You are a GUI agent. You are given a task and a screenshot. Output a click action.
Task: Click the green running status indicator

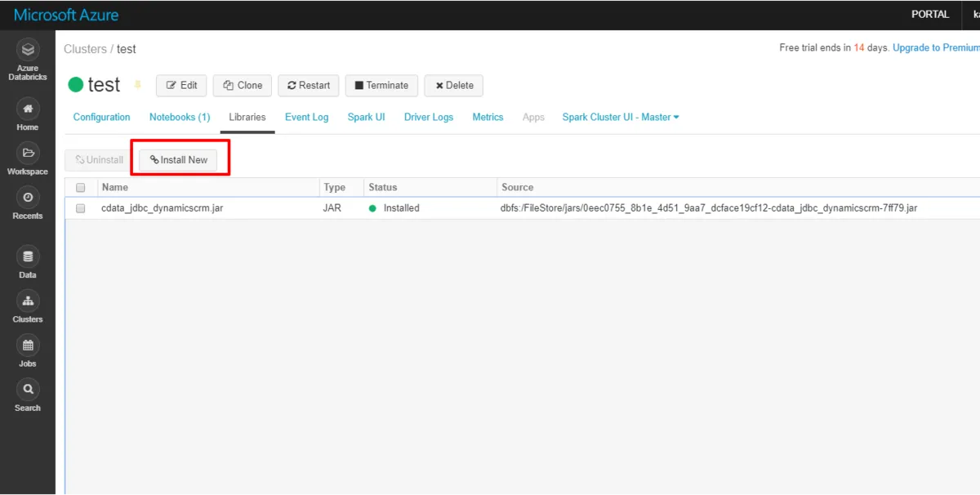coord(78,84)
